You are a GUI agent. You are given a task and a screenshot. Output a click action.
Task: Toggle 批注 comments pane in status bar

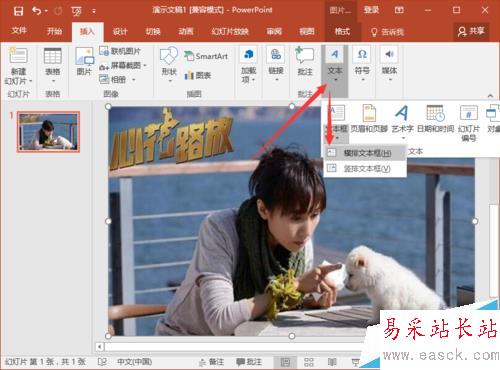[x=248, y=362]
